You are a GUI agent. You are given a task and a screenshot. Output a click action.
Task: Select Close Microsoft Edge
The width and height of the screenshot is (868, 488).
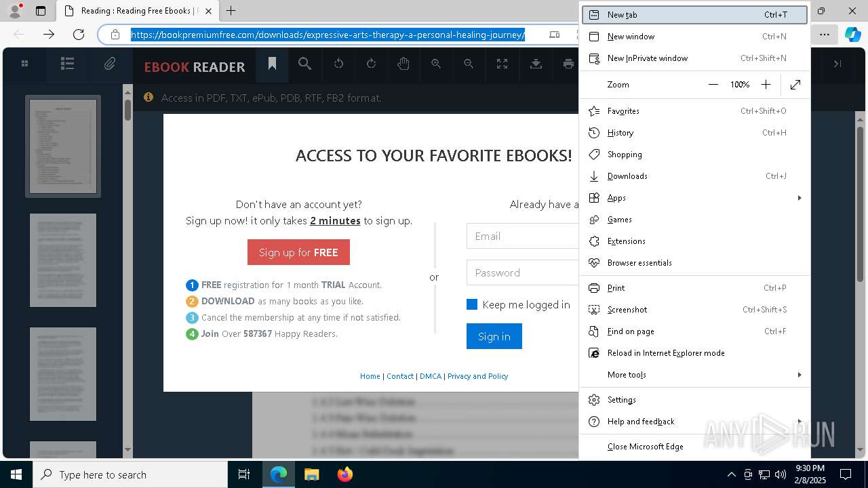(695, 447)
